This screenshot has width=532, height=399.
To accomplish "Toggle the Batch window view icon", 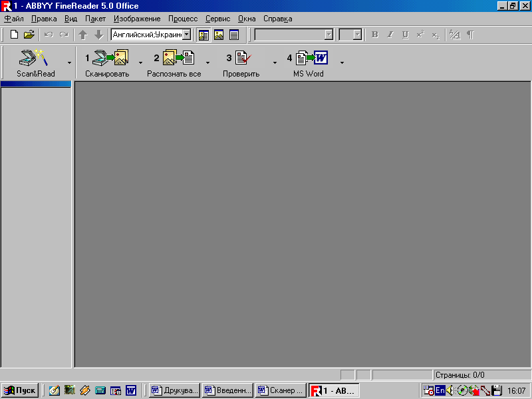I will 203,35.
